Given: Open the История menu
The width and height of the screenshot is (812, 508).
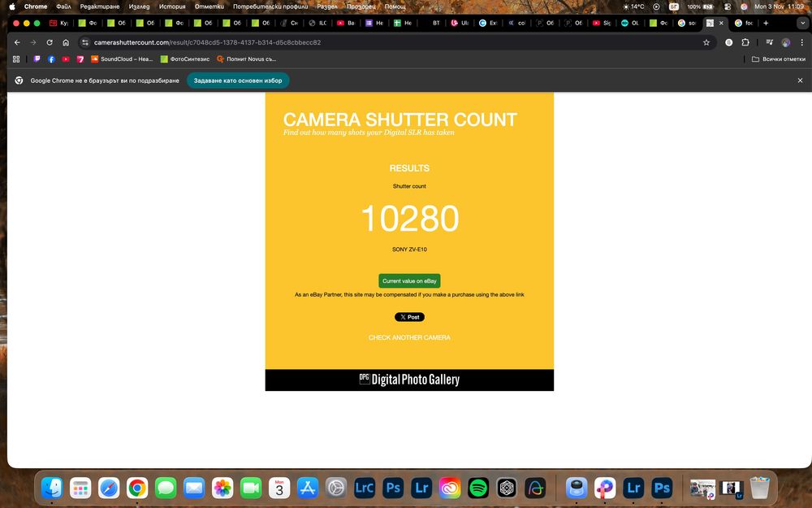Looking at the screenshot, I should 172,7.
